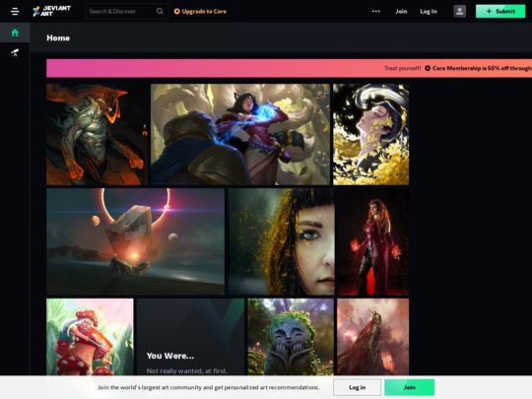Open the You Were... literature post
Viewport: 532px width, 399px height.
pyautogui.click(x=191, y=337)
